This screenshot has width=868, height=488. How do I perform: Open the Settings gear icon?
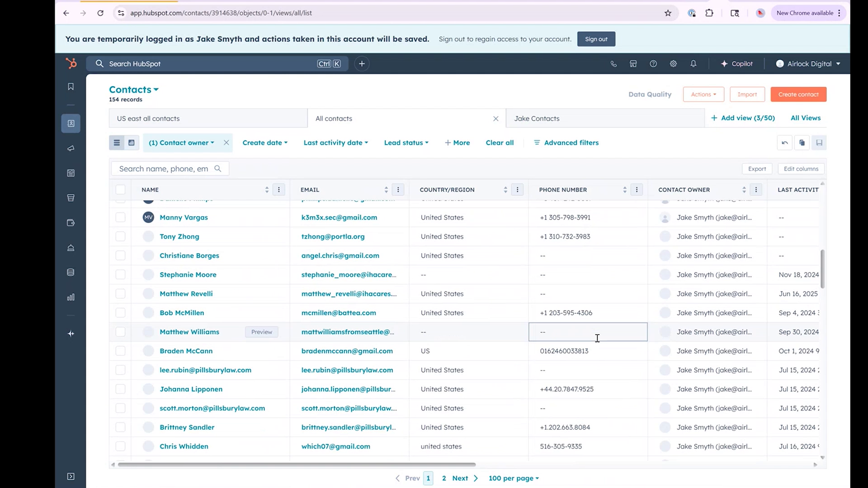point(673,64)
